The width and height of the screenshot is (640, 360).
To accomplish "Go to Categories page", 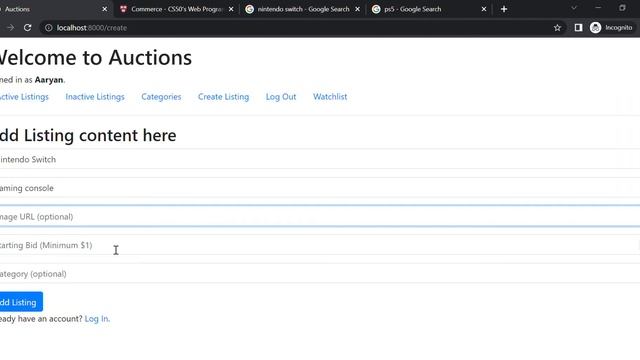I will 161,97.
